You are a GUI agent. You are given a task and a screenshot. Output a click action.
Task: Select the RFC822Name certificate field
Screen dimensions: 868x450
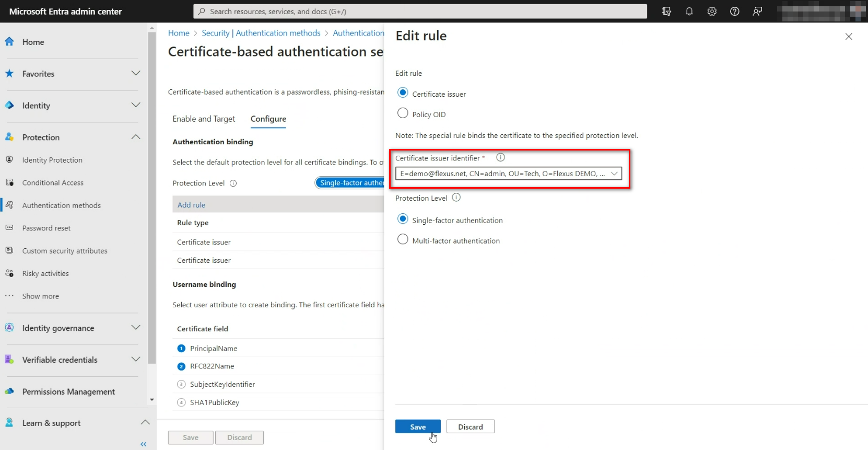[x=212, y=366]
